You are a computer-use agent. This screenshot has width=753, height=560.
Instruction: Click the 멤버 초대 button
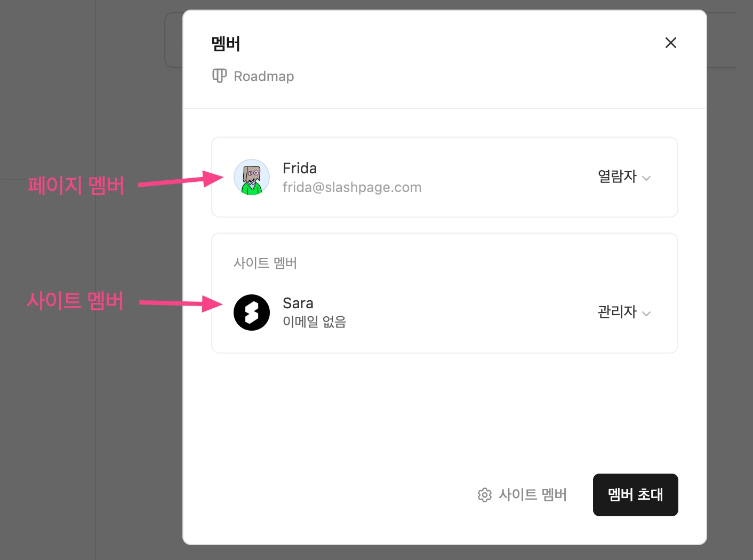point(636,495)
